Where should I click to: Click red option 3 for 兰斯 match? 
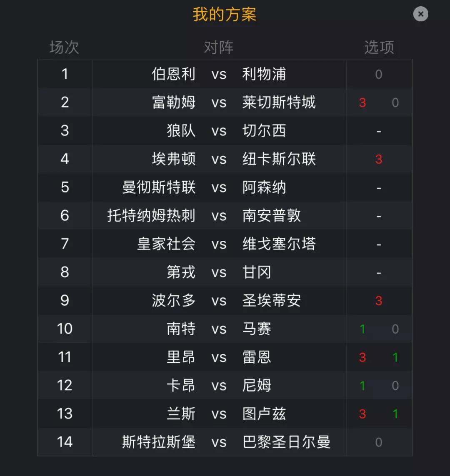click(362, 414)
